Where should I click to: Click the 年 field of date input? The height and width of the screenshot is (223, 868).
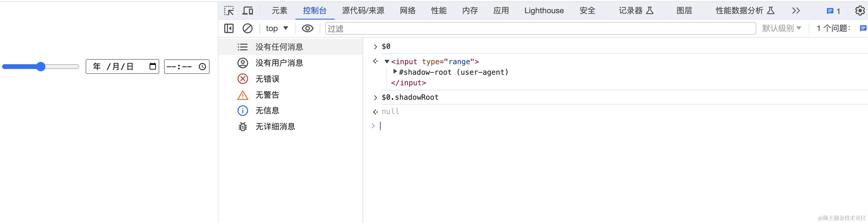tap(97, 67)
